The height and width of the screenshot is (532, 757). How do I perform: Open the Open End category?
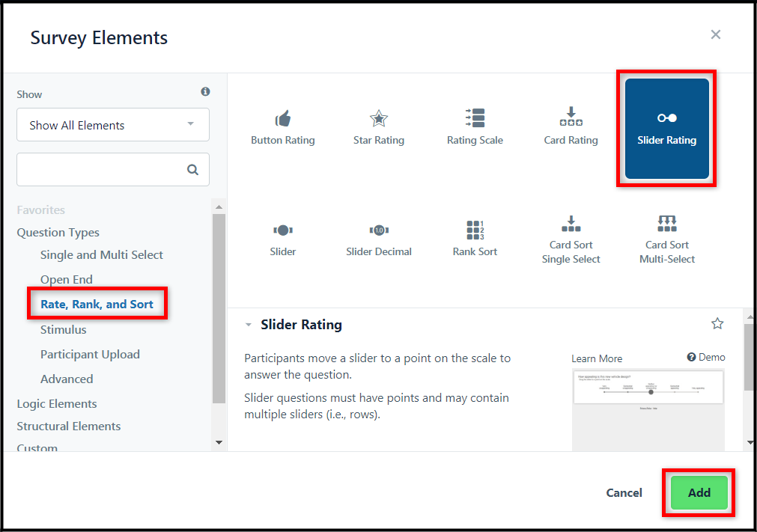(x=66, y=280)
